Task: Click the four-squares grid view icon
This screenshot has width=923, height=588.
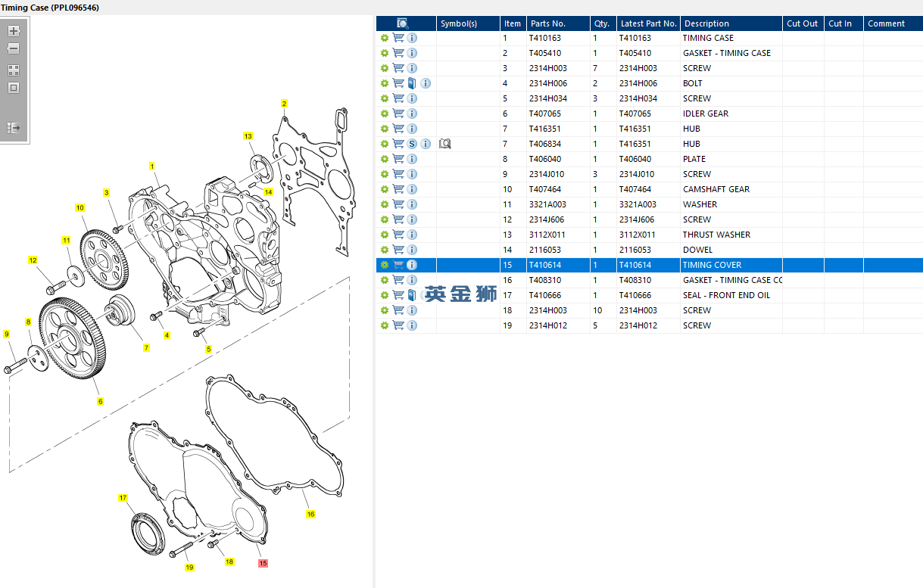Action: pos(14,70)
